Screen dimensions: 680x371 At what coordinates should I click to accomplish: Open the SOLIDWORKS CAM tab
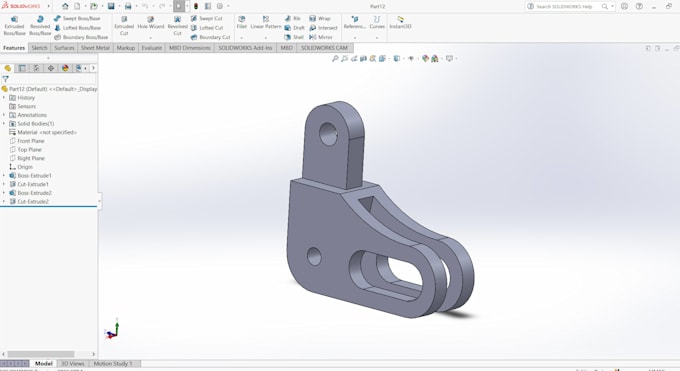(x=324, y=48)
